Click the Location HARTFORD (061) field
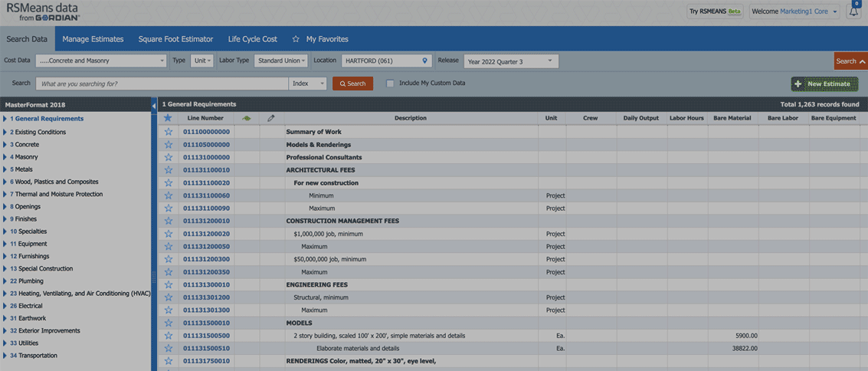This screenshot has height=371, width=868. [x=386, y=61]
